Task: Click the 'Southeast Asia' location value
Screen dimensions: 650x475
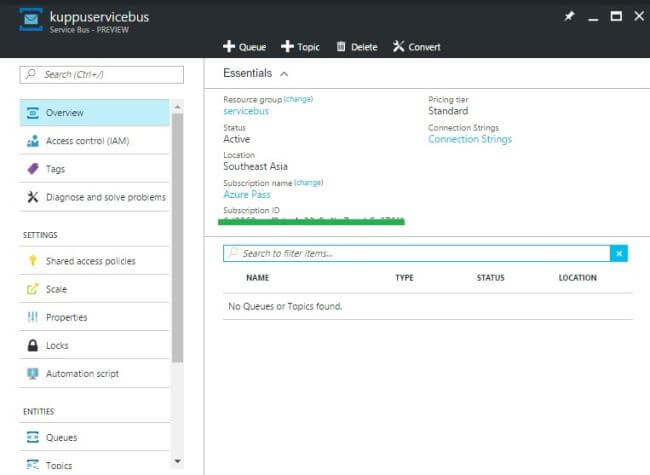Action: (x=255, y=167)
